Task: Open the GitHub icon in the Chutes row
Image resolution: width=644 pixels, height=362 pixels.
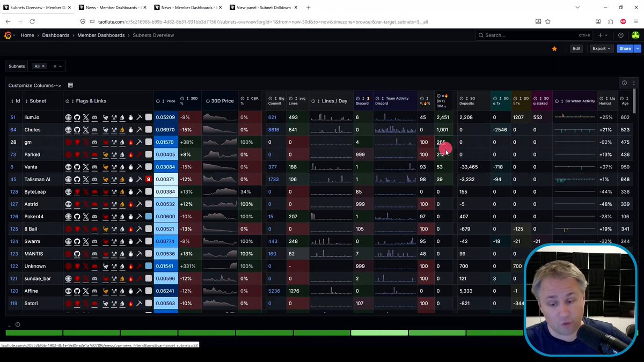Action: click(x=77, y=130)
